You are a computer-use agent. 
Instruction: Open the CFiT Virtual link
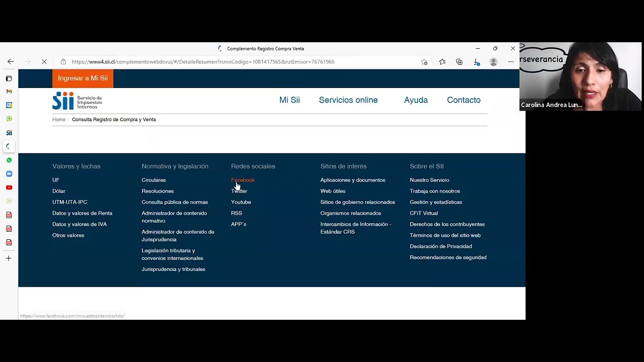(x=424, y=213)
